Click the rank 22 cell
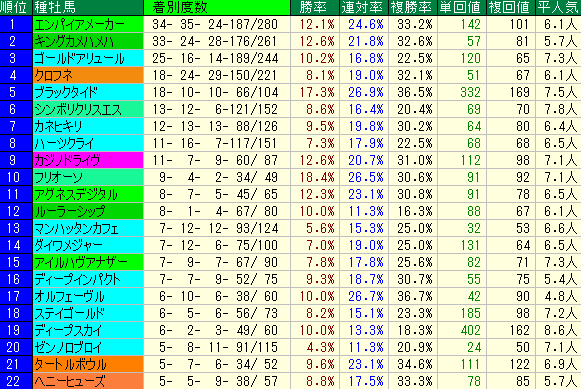 16,381
